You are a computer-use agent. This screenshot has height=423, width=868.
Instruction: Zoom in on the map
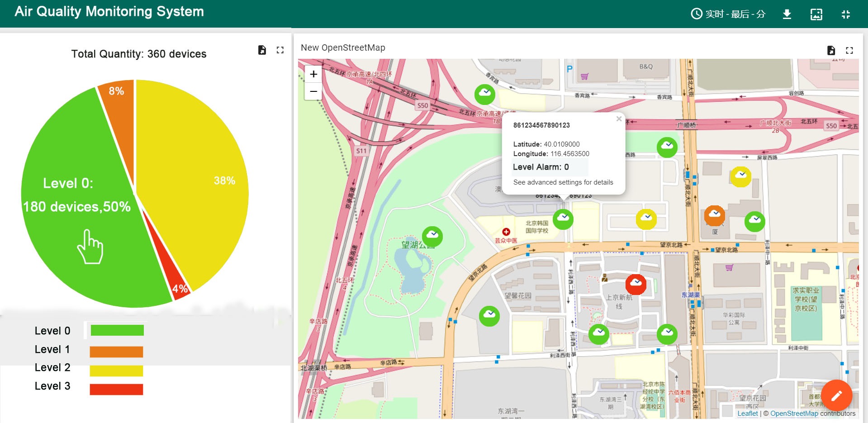313,74
